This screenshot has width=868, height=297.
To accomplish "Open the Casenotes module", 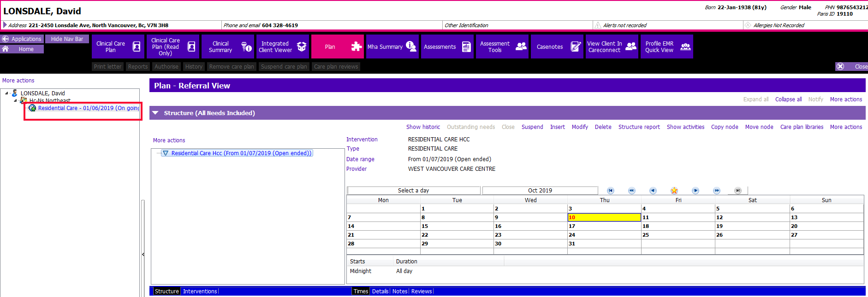I will 557,47.
